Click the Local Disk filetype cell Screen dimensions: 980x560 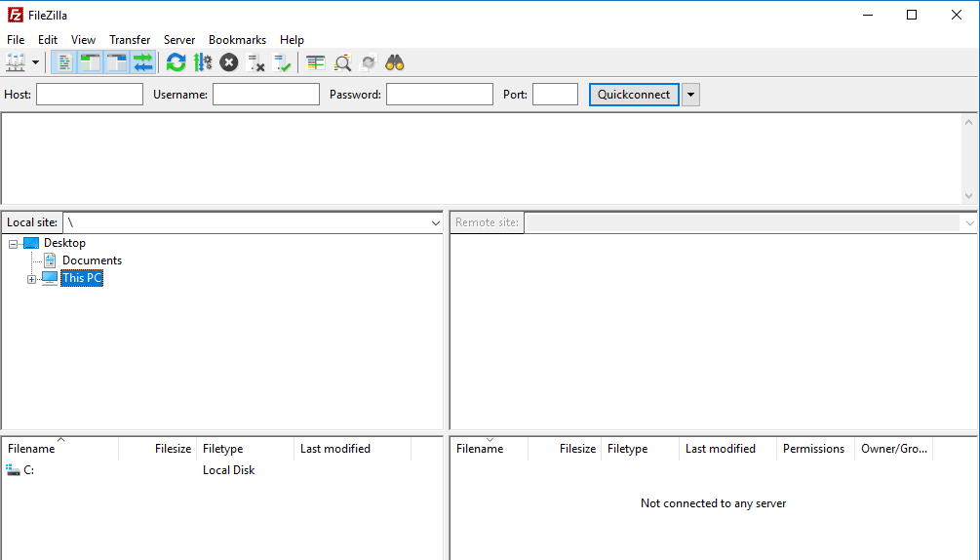coord(229,470)
